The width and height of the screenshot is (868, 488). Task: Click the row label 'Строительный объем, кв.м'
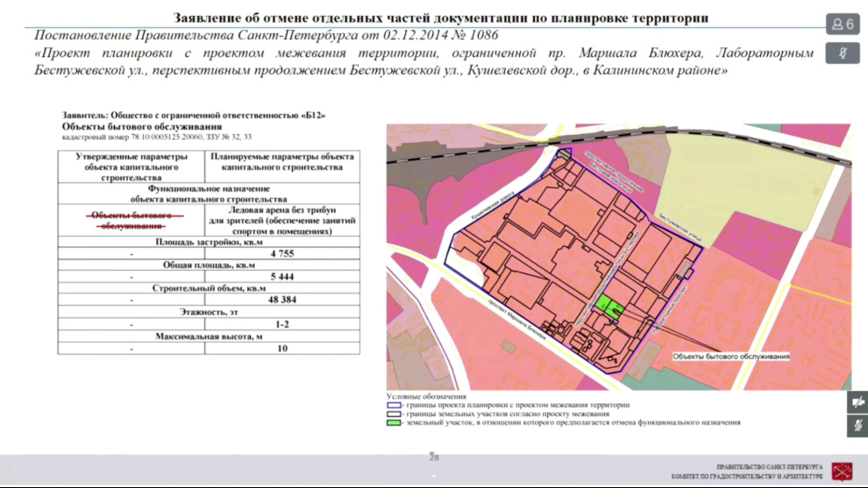pyautogui.click(x=209, y=288)
